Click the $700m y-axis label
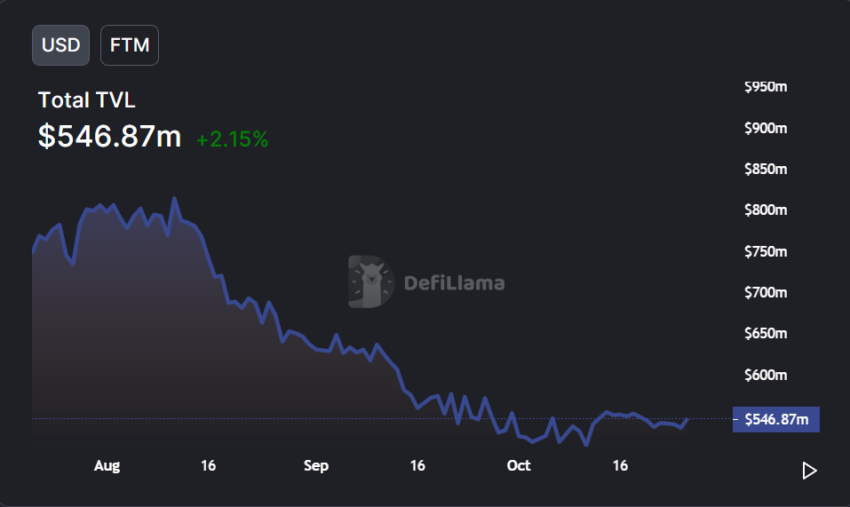Viewport: 850px width, 507px height. coord(766,293)
